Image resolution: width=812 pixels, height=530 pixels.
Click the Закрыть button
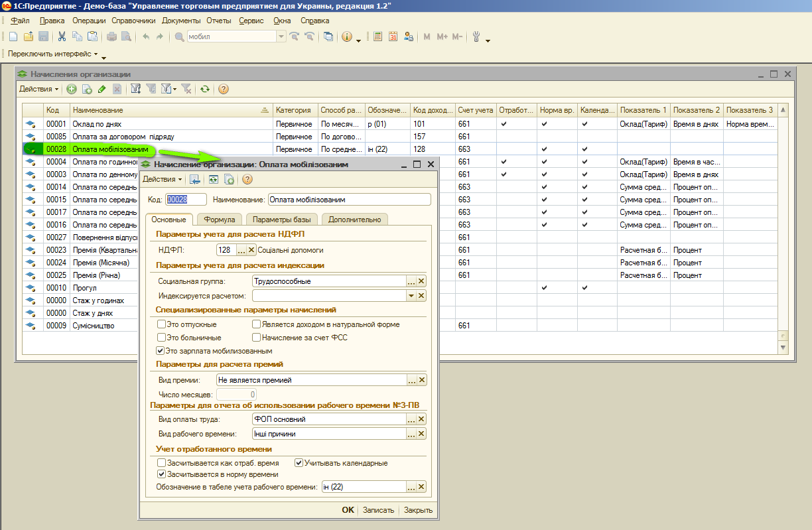(418, 510)
